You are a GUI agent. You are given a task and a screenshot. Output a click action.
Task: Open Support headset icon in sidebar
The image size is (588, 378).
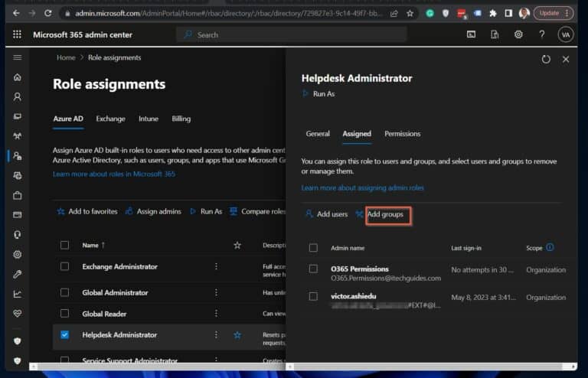[x=18, y=234]
